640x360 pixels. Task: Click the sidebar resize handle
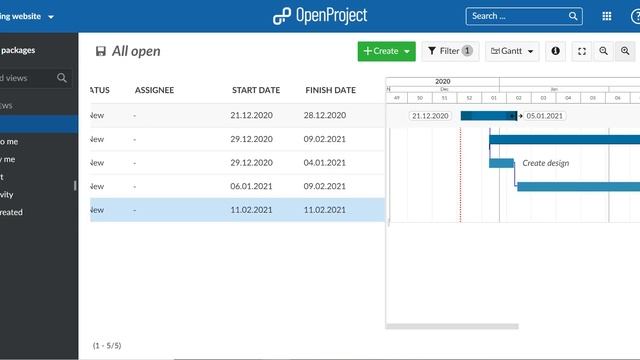(75, 186)
